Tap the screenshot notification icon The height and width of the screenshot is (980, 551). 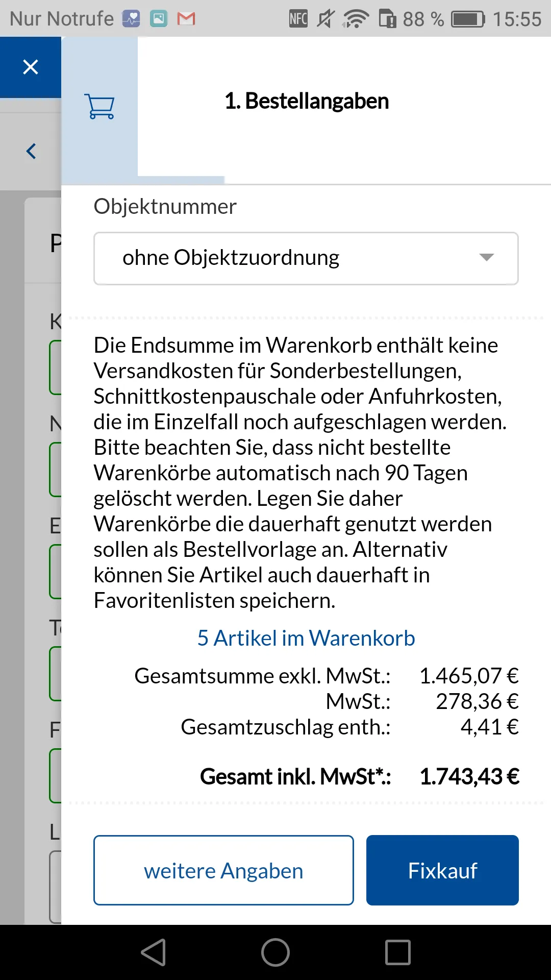coord(159,19)
